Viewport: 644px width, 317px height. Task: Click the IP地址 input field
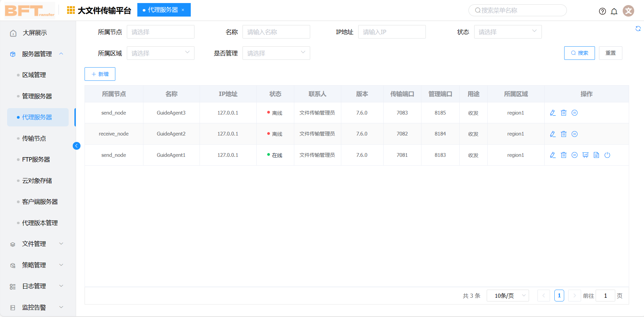tap(392, 32)
